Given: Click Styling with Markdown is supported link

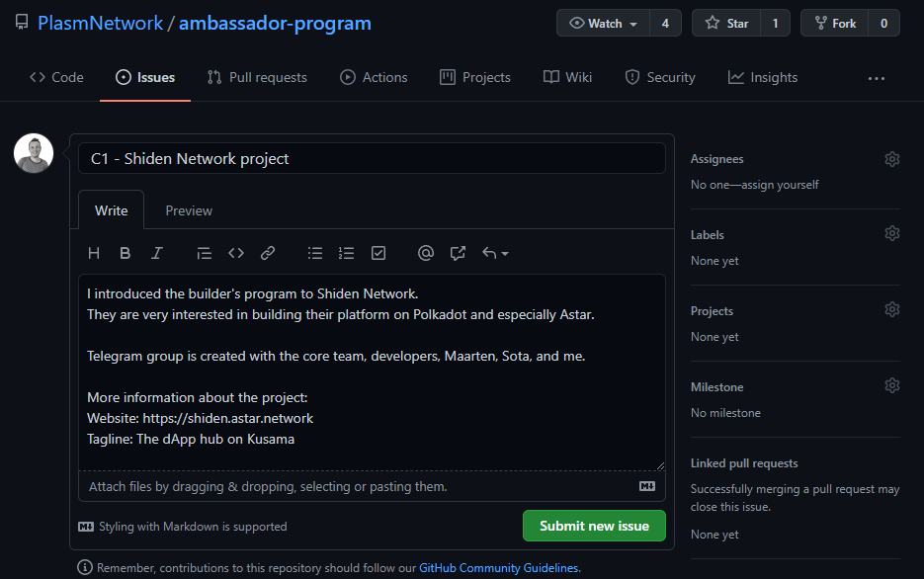Looking at the screenshot, I should [183, 527].
